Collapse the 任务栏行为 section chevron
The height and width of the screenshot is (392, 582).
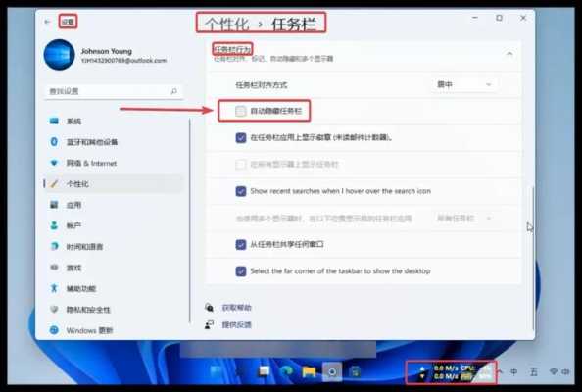pyautogui.click(x=509, y=54)
